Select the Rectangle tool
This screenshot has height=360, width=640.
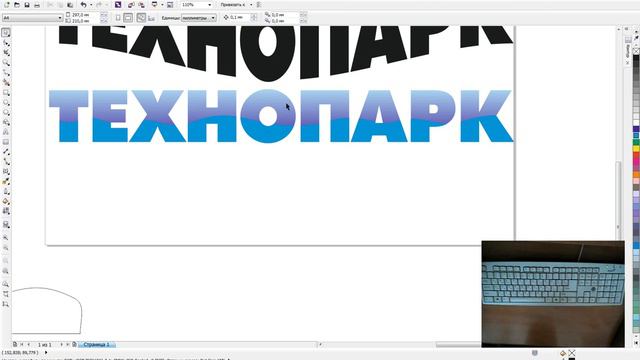(6, 93)
